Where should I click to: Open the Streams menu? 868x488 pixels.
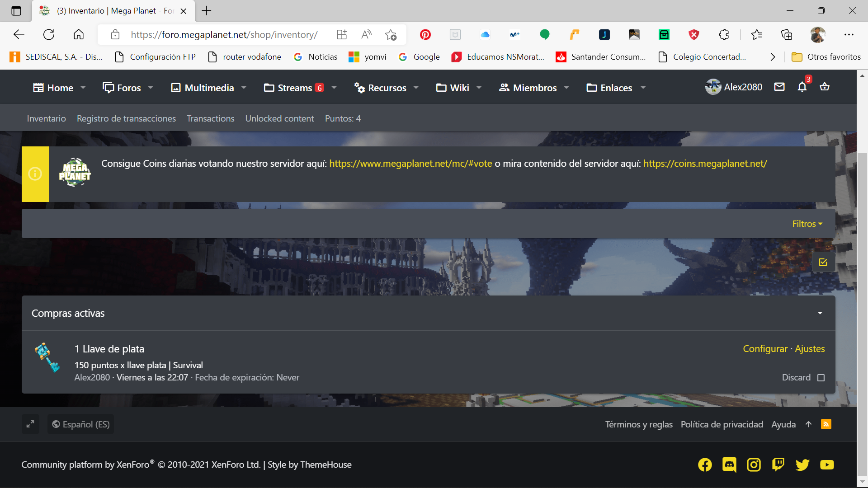coord(294,88)
